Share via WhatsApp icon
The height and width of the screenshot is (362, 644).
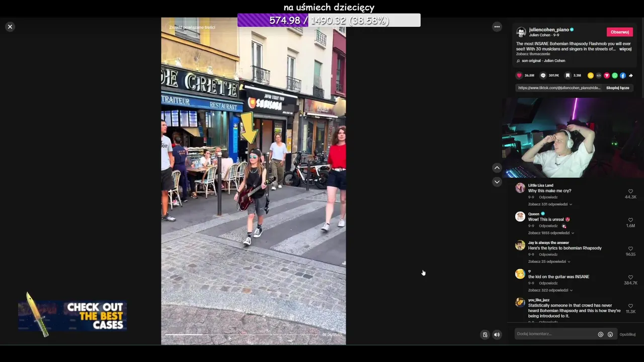pos(615,75)
